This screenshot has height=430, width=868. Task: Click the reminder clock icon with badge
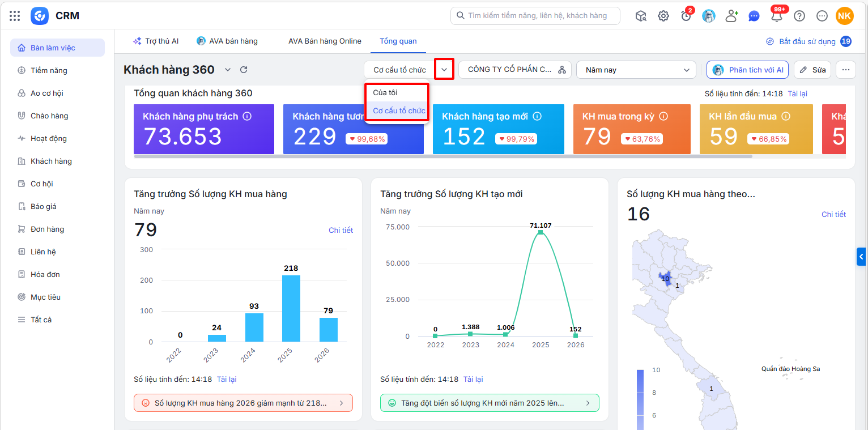pos(686,16)
